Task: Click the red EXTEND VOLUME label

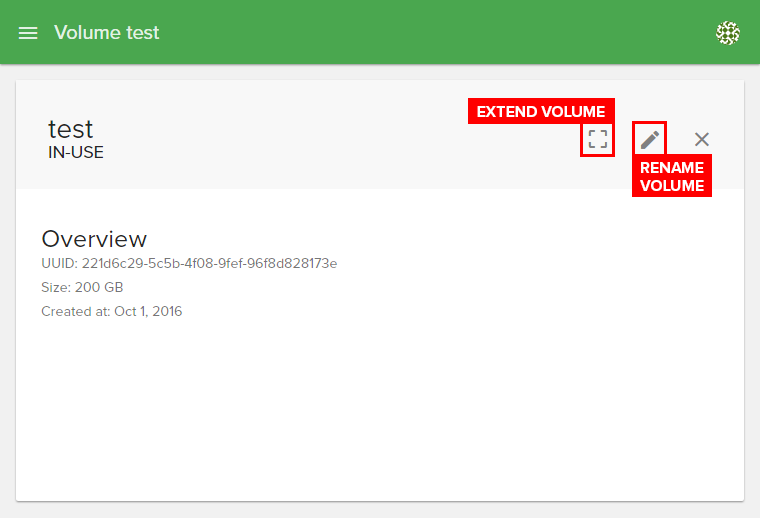Action: (541, 112)
